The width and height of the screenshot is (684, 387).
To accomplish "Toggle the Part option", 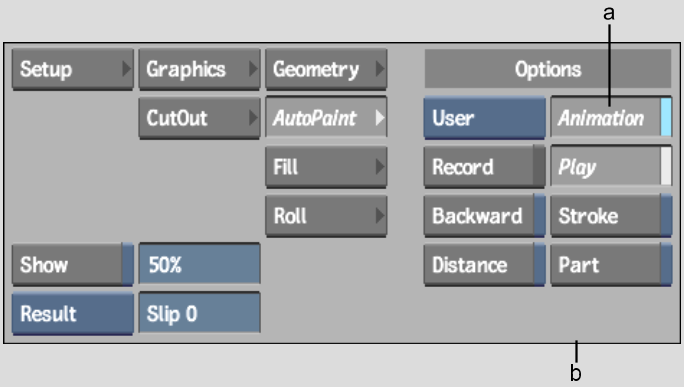I will pos(611,265).
